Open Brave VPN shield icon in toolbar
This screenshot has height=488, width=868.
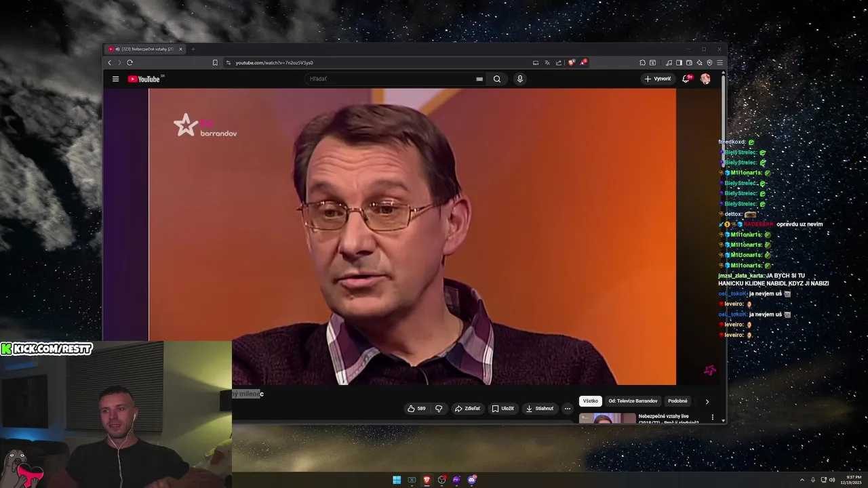pyautogui.click(x=709, y=62)
